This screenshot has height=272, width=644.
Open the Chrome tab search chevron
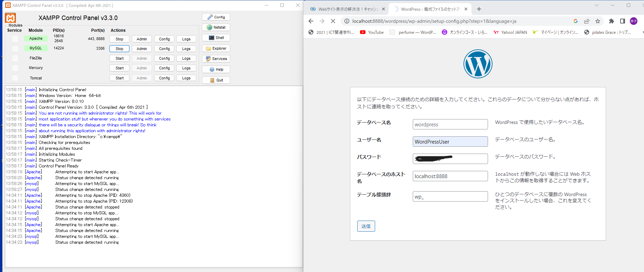point(597,5)
